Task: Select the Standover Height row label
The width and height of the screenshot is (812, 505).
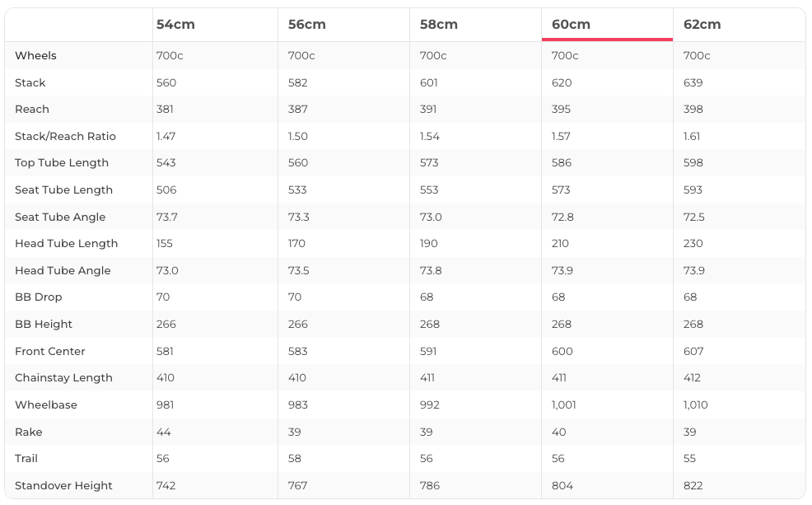Action: [x=63, y=486]
